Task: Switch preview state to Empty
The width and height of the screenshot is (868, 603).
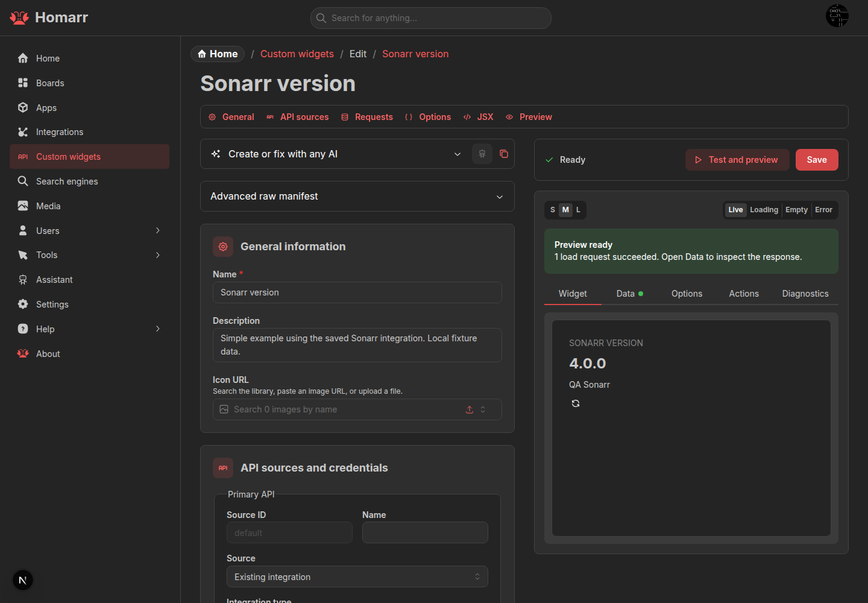Action: [x=796, y=210]
